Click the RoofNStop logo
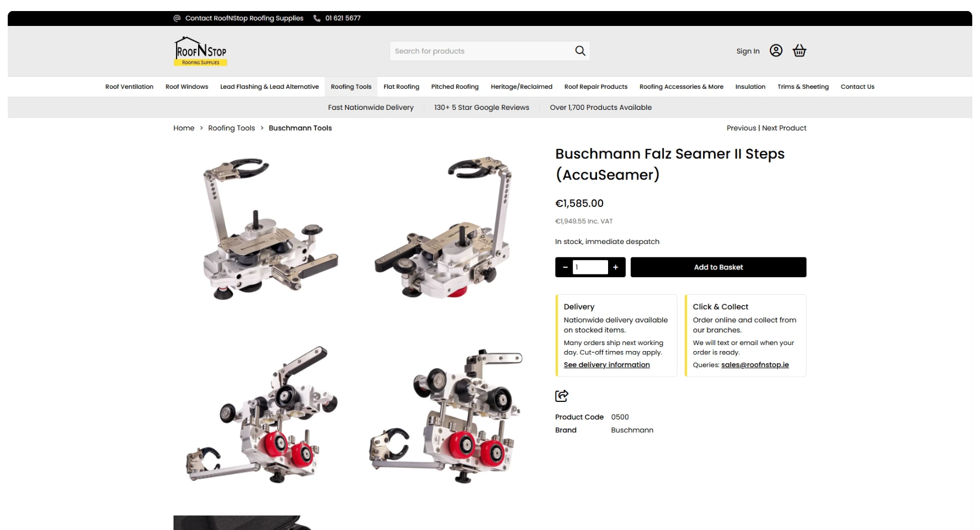Image resolution: width=980 pixels, height=530 pixels. click(x=201, y=51)
